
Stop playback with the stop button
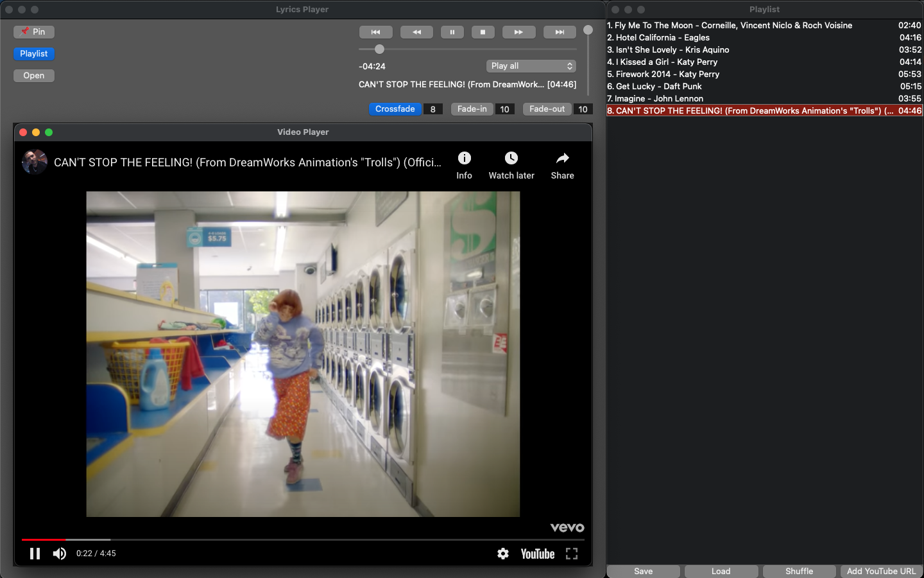click(483, 32)
